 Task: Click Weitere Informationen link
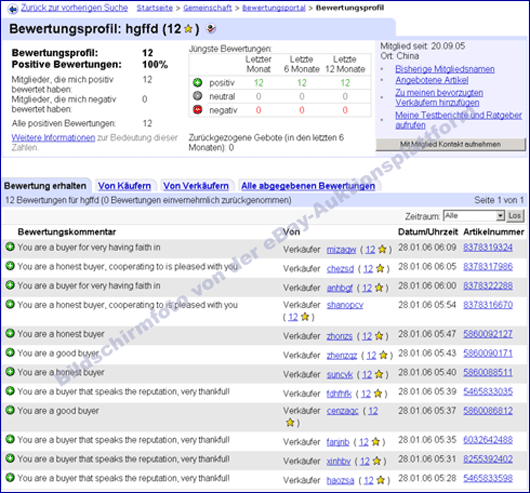coord(53,138)
